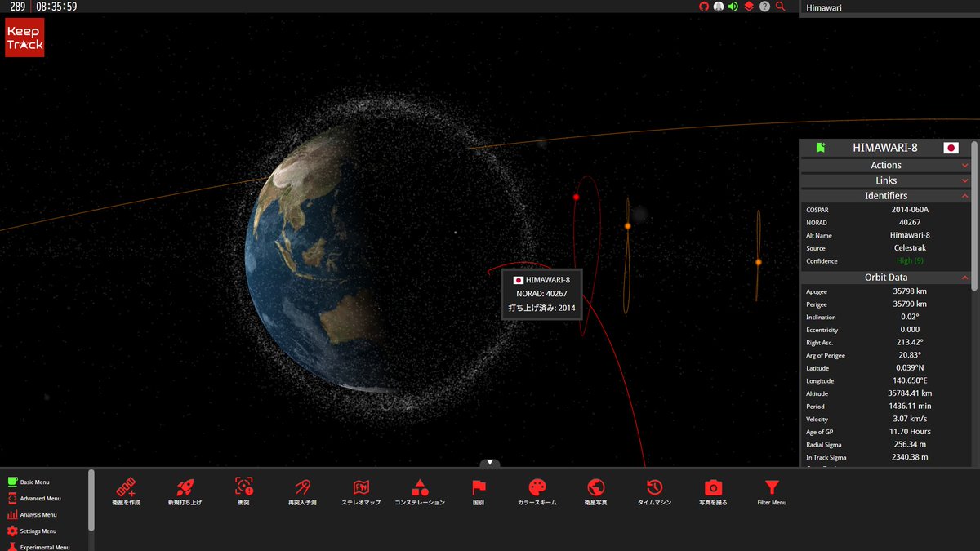Collapse bottom menu with the down arrow tab
Screen dimensions: 980x551
pyautogui.click(x=490, y=463)
